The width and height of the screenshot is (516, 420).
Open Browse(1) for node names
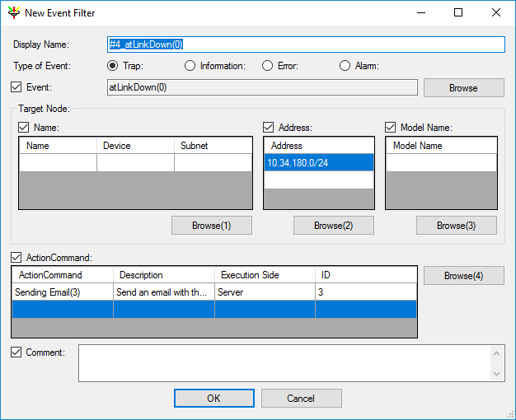click(x=212, y=226)
